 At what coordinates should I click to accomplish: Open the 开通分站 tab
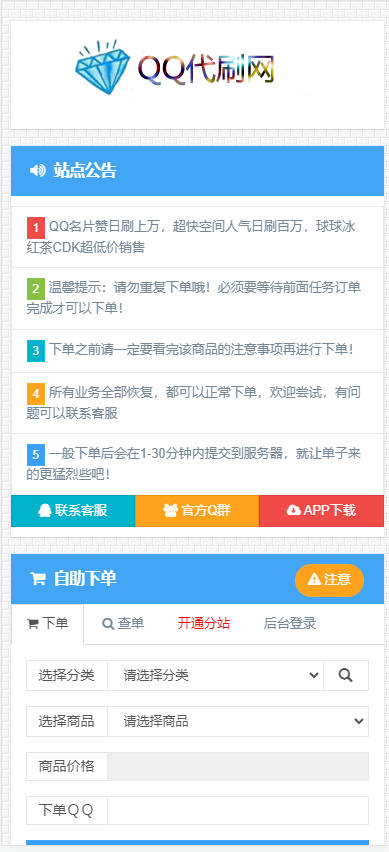204,623
